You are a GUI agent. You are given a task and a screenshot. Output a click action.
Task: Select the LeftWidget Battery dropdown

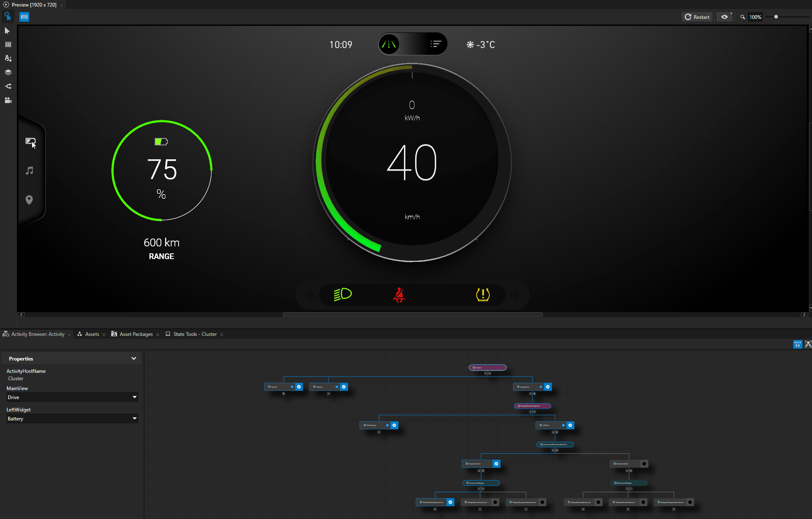pos(71,418)
